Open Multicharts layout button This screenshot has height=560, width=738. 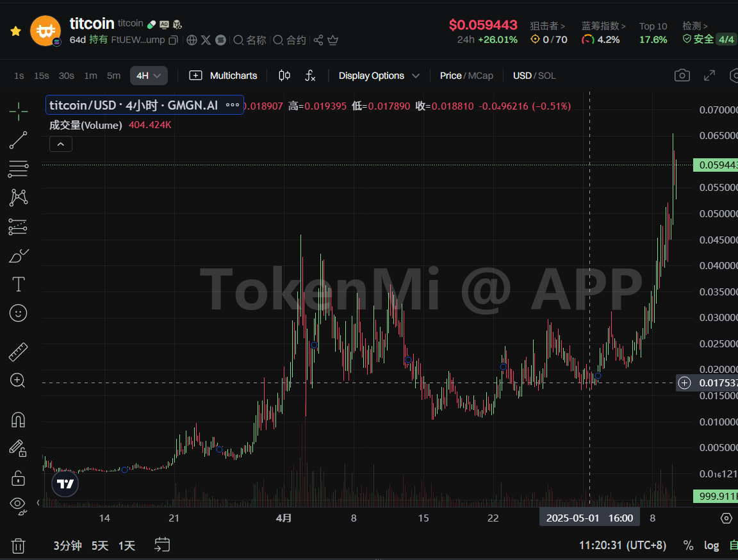224,76
